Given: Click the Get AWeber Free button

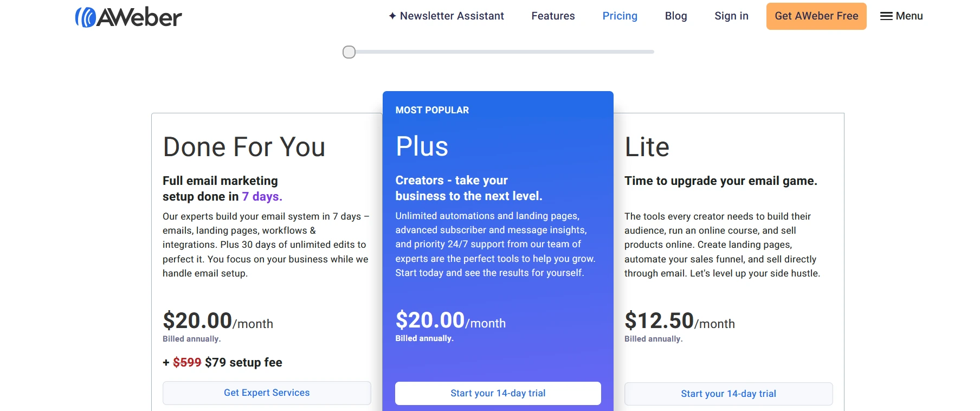Looking at the screenshot, I should tap(816, 16).
